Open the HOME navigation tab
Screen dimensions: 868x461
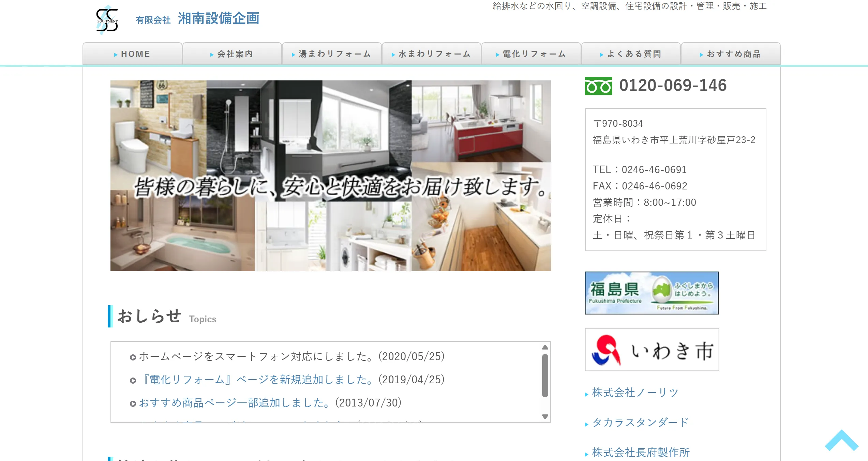pos(132,54)
